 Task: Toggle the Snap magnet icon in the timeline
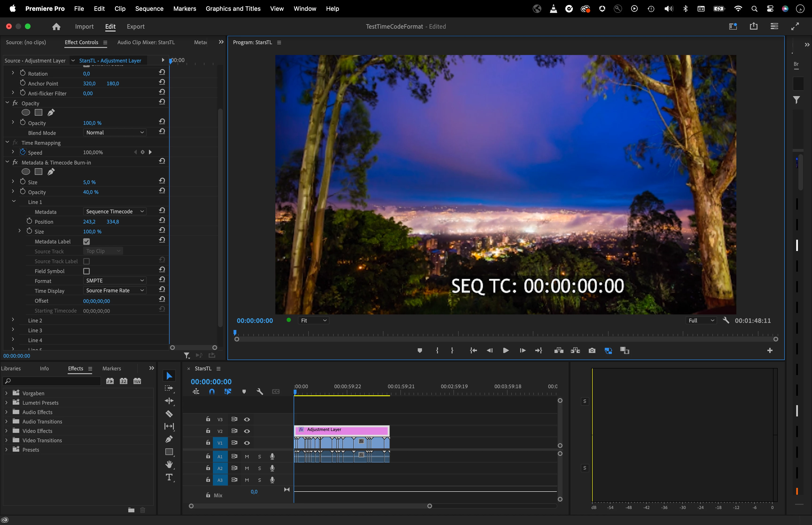pos(212,392)
